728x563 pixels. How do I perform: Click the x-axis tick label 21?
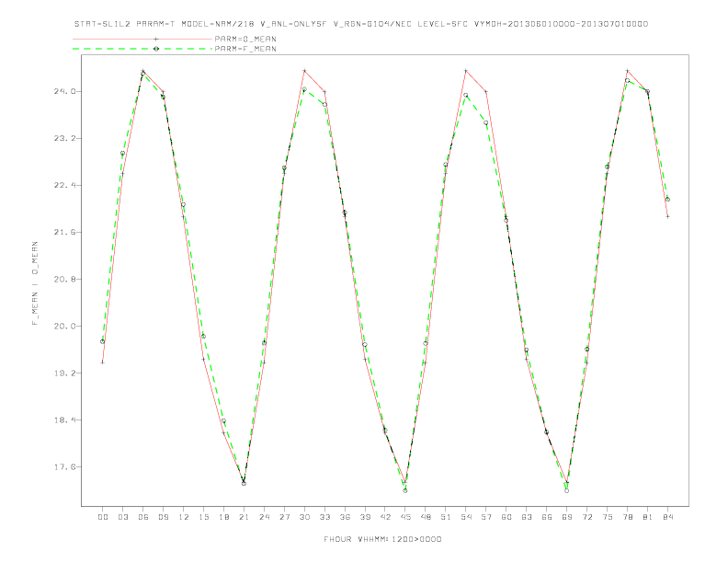pos(244,517)
